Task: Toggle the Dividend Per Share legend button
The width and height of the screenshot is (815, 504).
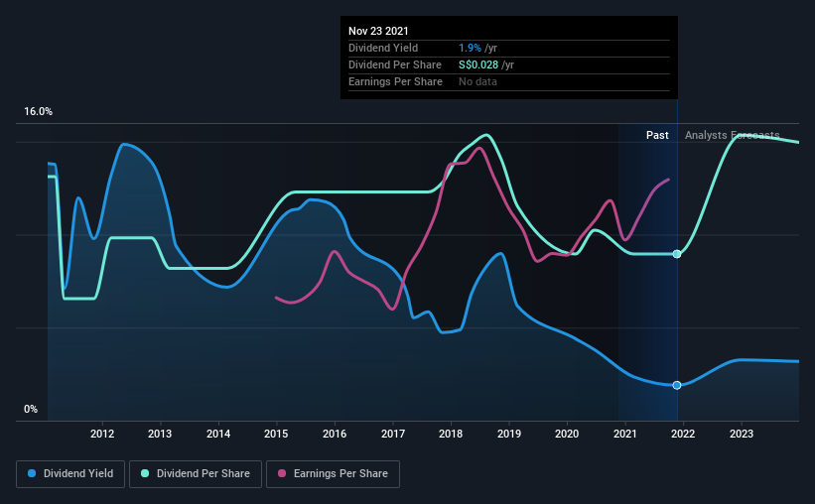Action: pyautogui.click(x=196, y=474)
